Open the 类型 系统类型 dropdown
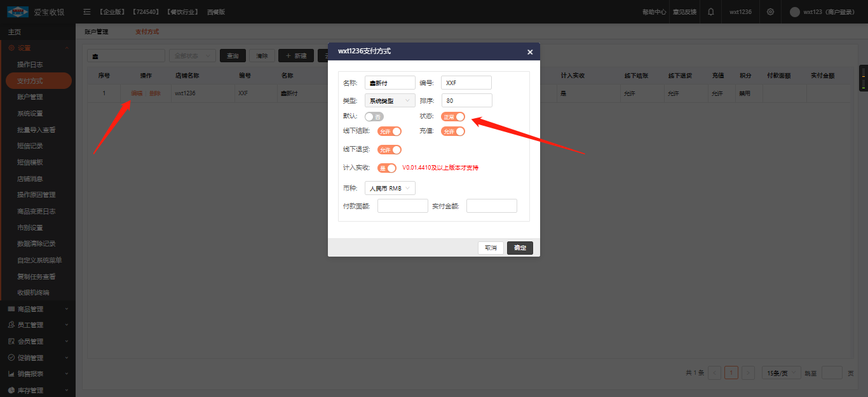Screen dimensions: 868x397 point(390,100)
